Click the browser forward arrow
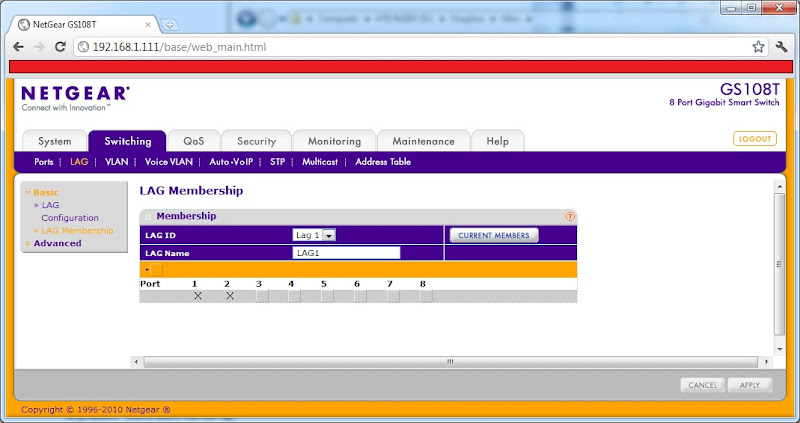 (x=39, y=47)
